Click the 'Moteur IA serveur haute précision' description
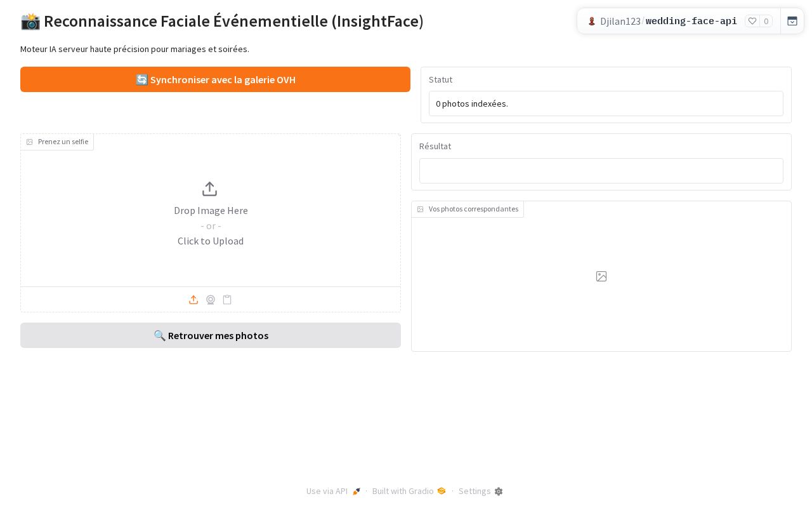812x508 pixels. (x=134, y=49)
